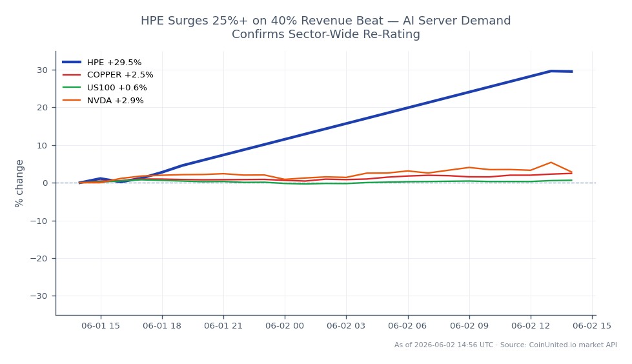Select the 'NVDA +2.9%' legend label
This screenshot has width=632, height=364.
[116, 101]
